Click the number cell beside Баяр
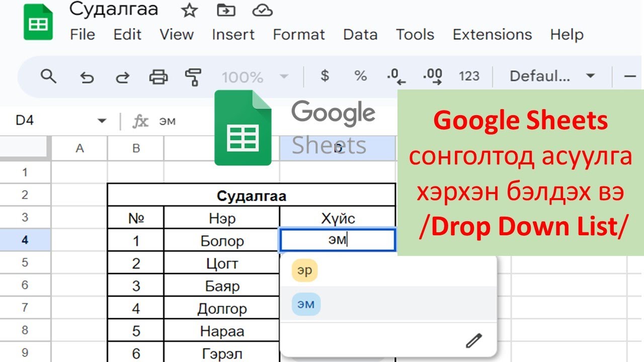This screenshot has height=362, width=644. (x=136, y=286)
